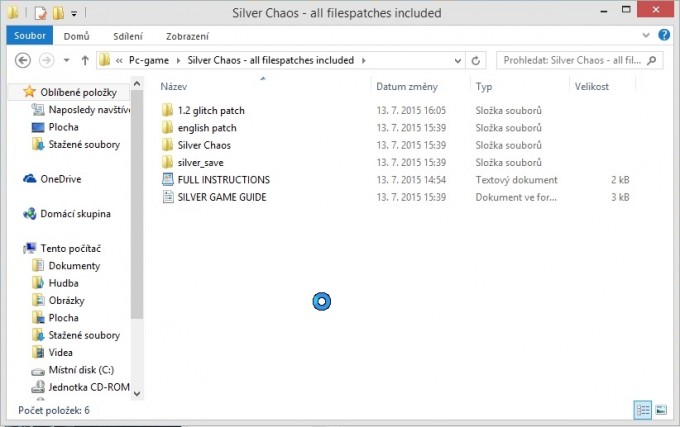Click the '1.2 glitch patch' file name

pyautogui.click(x=211, y=111)
